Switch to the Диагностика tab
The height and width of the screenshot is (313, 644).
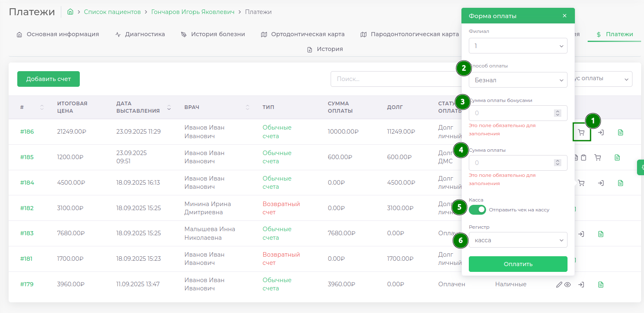(x=140, y=35)
